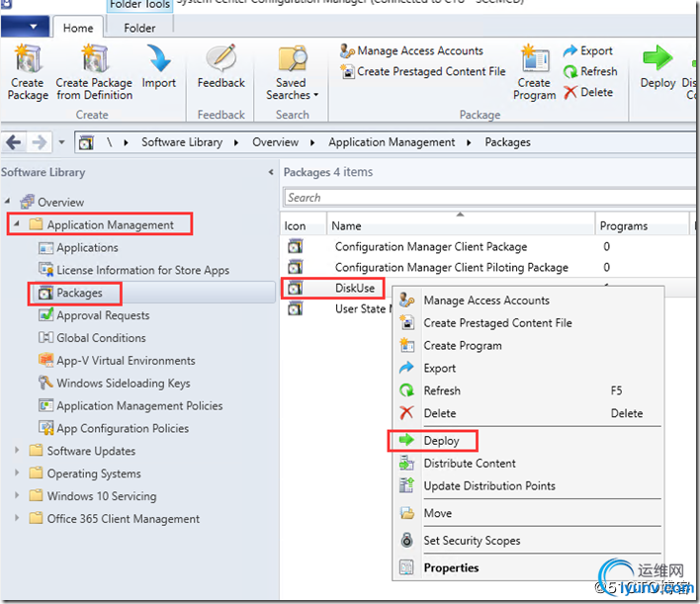Click Create Package from Definition icon

pyautogui.click(x=94, y=59)
